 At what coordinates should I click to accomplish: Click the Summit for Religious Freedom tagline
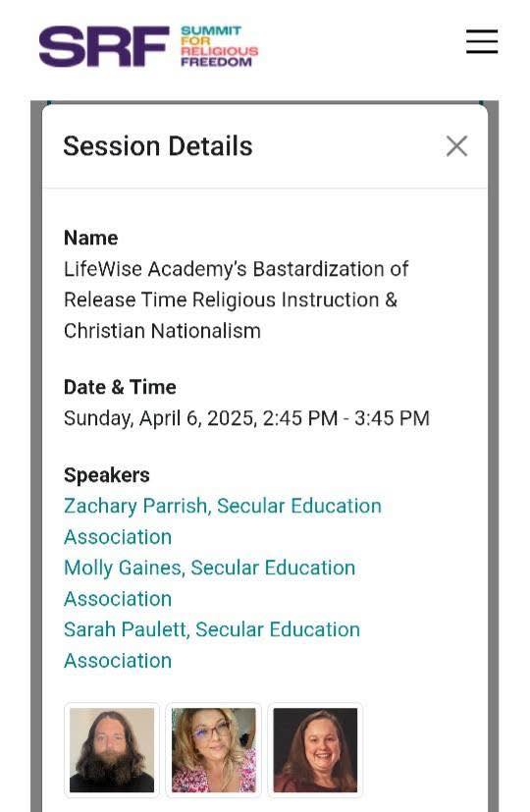coord(220,46)
